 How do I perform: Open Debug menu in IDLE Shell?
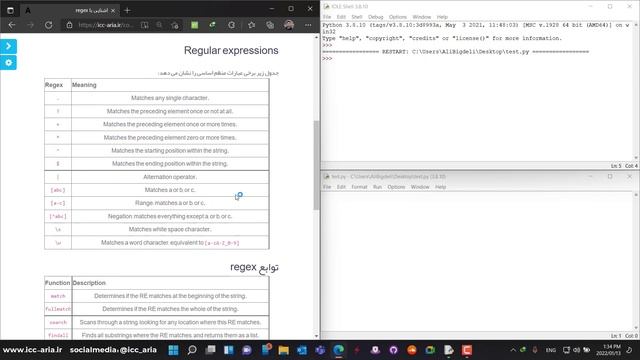pyautogui.click(x=376, y=17)
